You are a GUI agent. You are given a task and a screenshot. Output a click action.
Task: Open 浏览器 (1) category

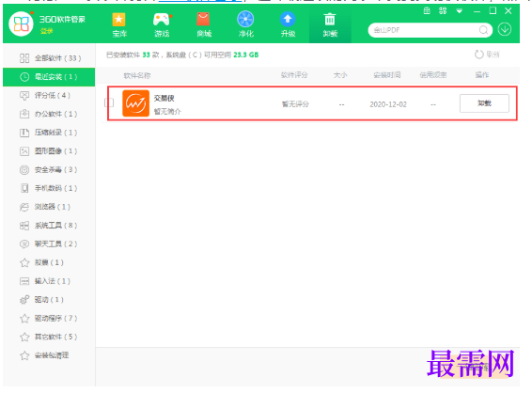(x=49, y=207)
